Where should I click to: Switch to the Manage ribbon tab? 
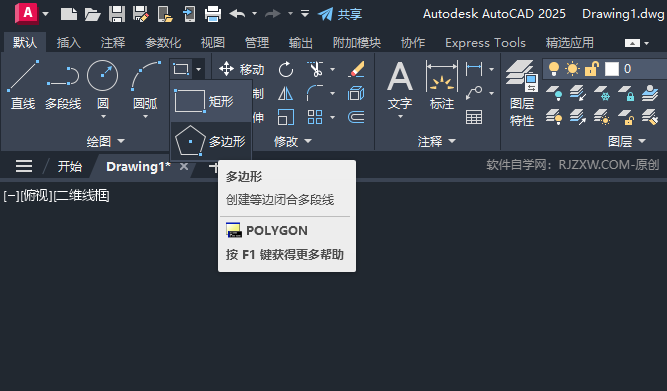(x=257, y=43)
